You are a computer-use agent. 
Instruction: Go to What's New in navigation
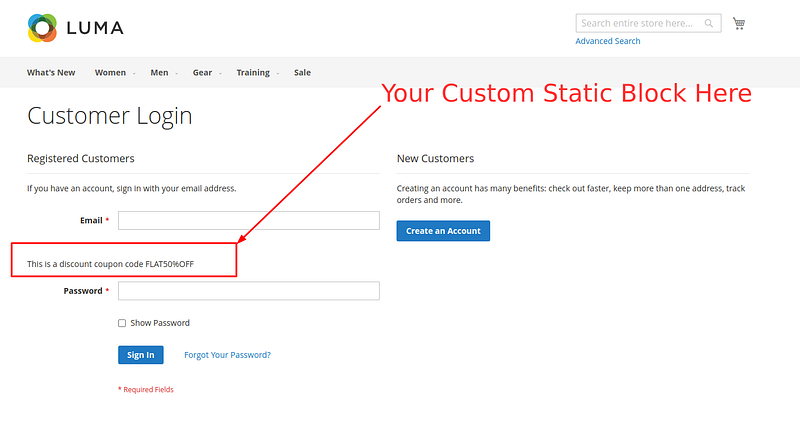pyautogui.click(x=51, y=73)
